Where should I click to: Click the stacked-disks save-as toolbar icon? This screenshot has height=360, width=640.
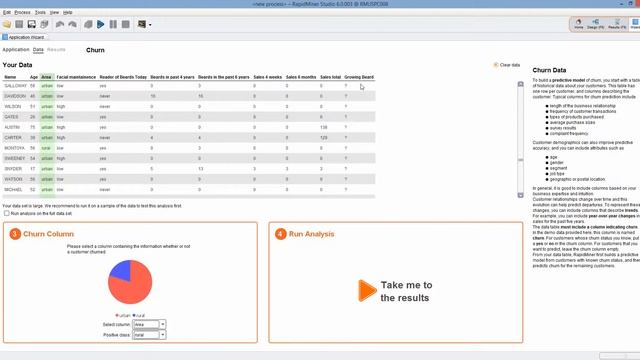44,24
